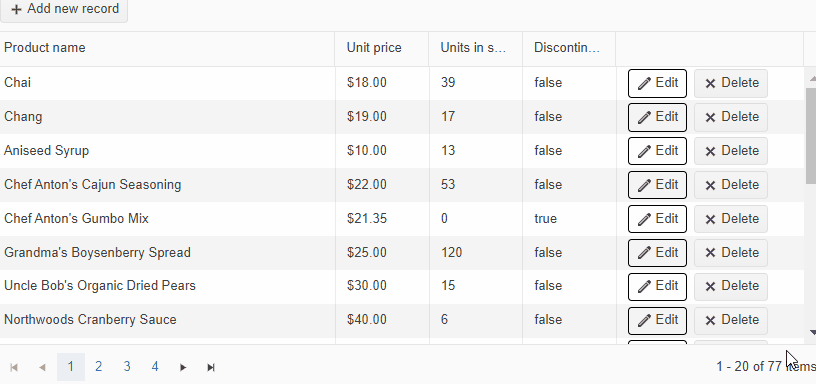
Task: Open page 4 of the grid
Action: pyautogui.click(x=155, y=367)
